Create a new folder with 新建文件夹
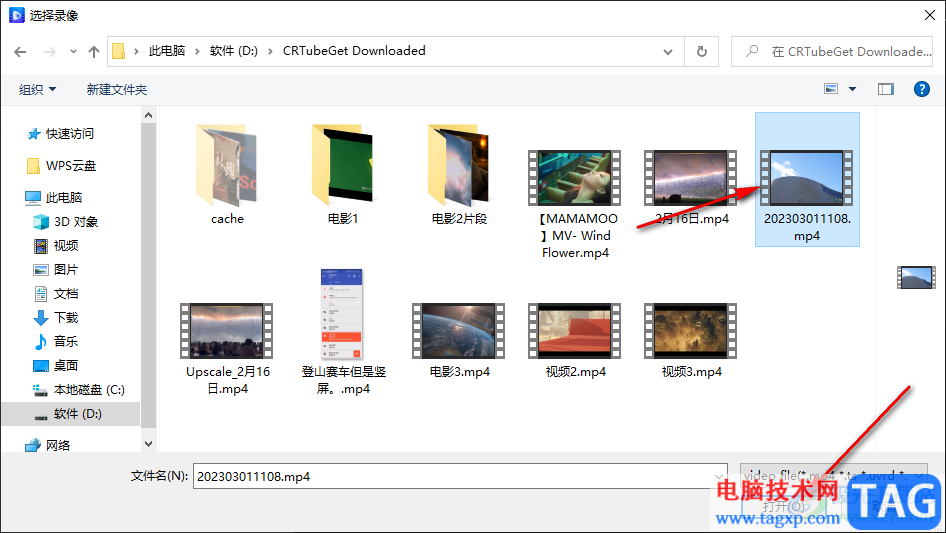Screen dimensions: 946x533 [116, 89]
